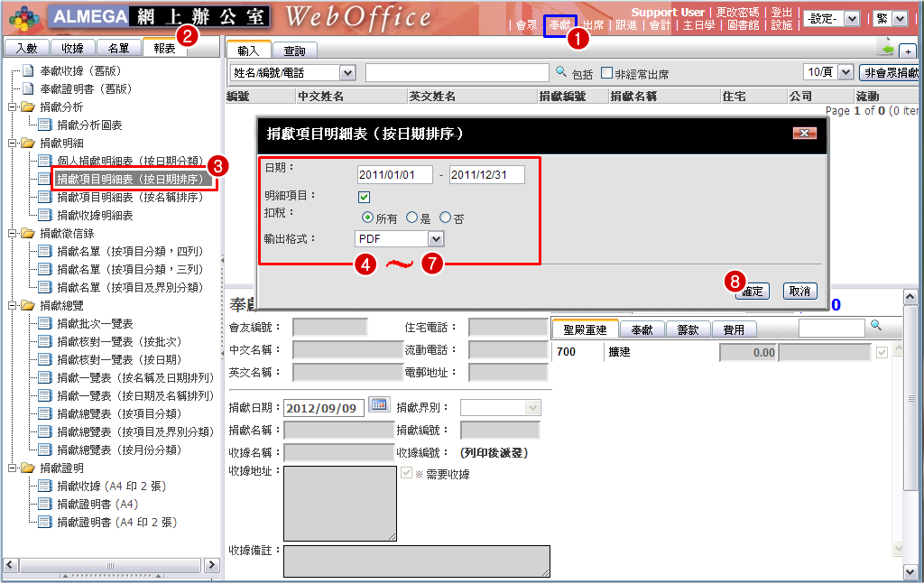Click the green arrow document icon
This screenshot has height=584, width=924.
pos(887,49)
